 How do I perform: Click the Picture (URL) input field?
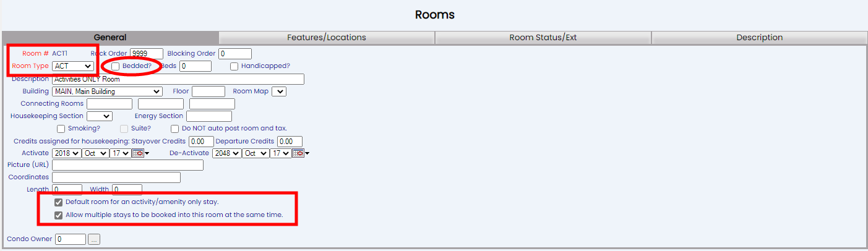point(128,165)
